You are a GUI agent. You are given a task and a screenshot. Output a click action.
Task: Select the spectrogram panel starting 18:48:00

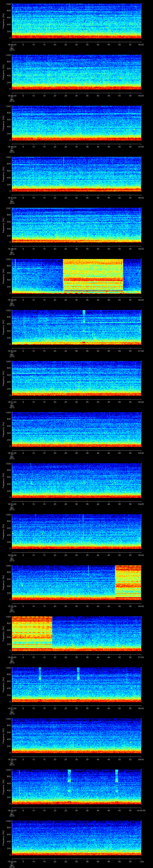(x=77, y=225)
